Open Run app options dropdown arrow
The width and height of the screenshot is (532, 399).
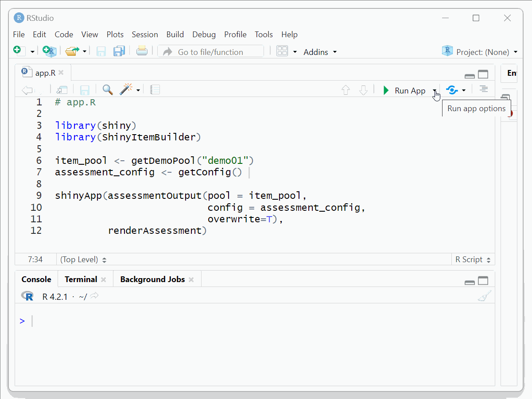pyautogui.click(x=435, y=91)
